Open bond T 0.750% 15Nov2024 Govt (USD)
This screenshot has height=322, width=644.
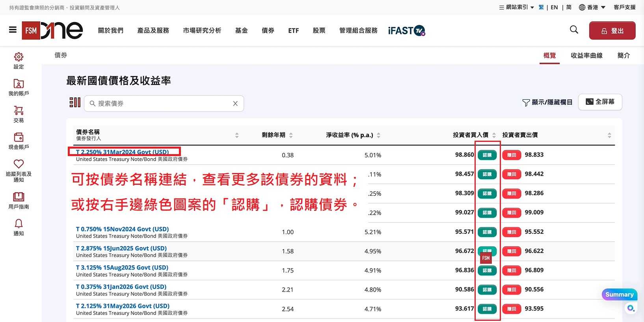(122, 229)
